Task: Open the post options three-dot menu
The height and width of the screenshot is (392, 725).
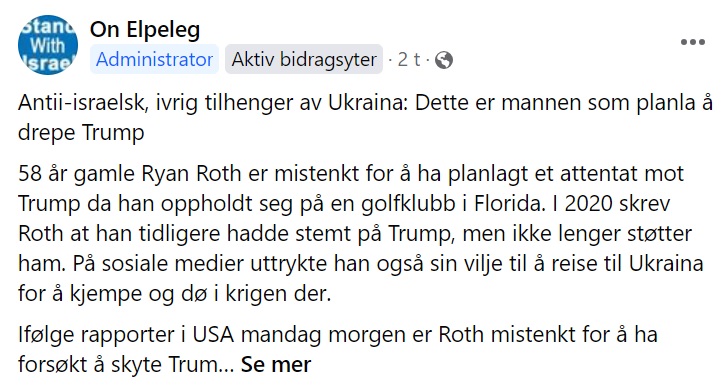Action: [693, 42]
